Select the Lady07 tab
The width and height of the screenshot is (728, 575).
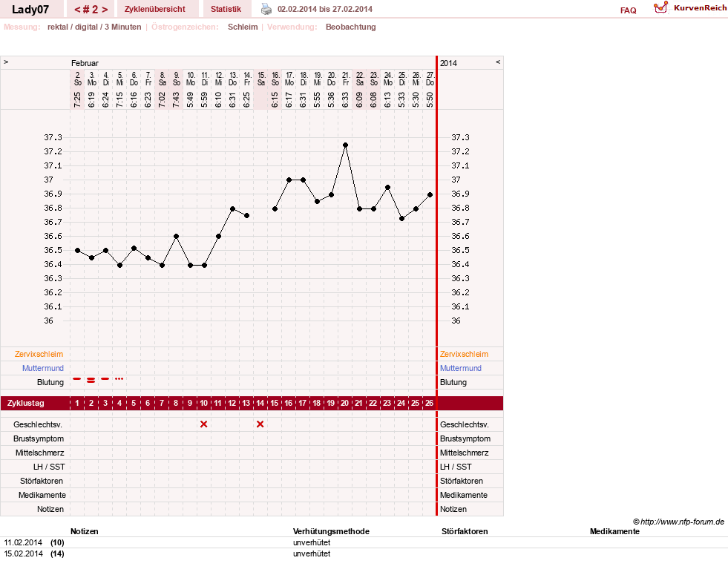coord(30,10)
